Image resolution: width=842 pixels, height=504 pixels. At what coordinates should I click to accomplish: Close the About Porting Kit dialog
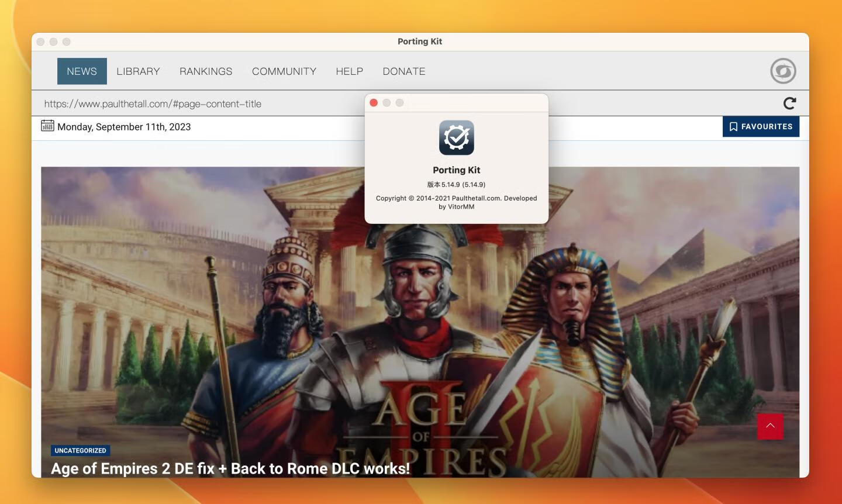[x=374, y=103]
